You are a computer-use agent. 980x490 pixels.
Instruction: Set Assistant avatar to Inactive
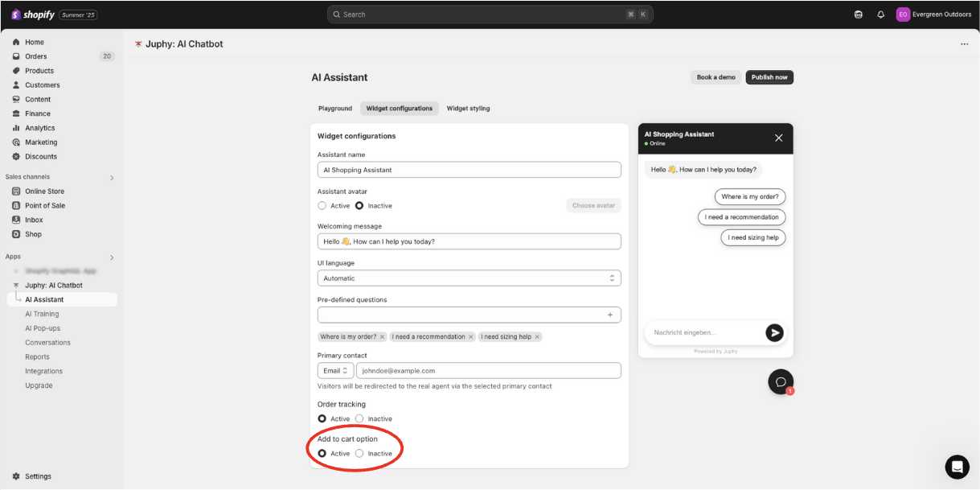pyautogui.click(x=359, y=206)
